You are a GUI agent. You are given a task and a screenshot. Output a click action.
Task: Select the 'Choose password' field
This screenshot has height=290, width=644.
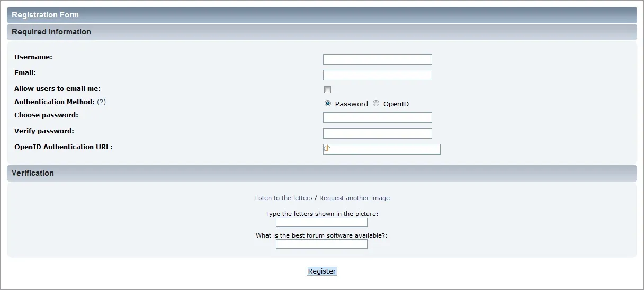point(377,117)
